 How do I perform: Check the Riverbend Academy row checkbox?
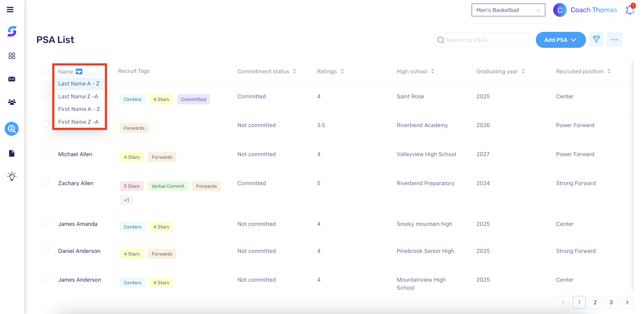click(46, 124)
